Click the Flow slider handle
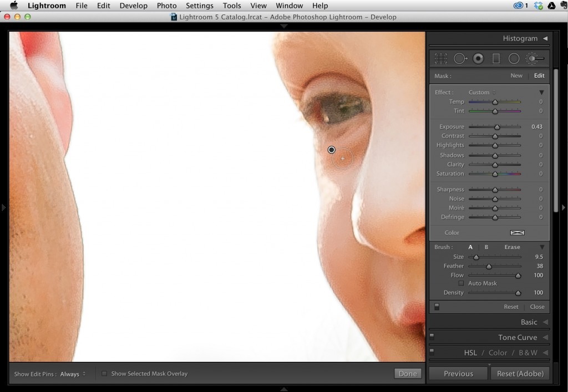The image size is (568, 392). pyautogui.click(x=518, y=276)
